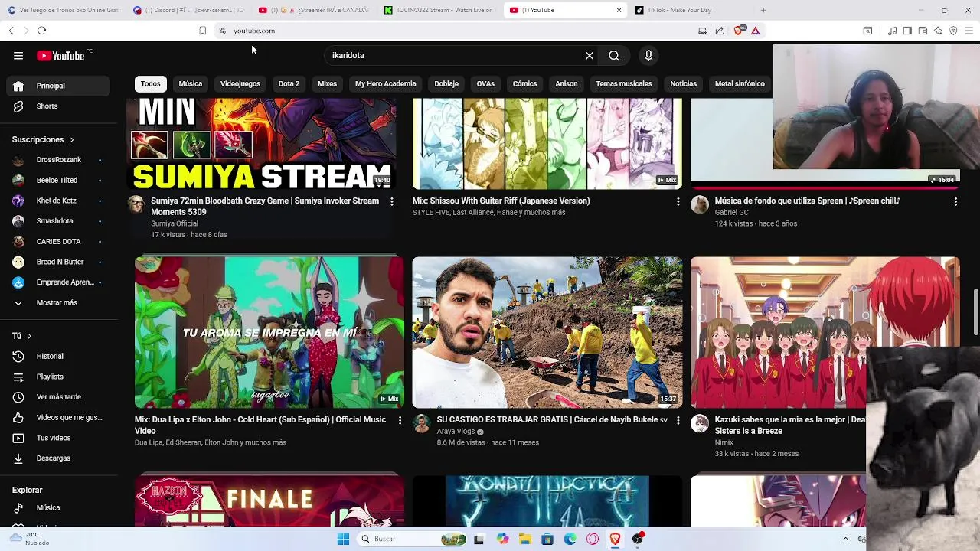Select the Doblaje filter chip
Screen dimensions: 980x551
(446, 83)
